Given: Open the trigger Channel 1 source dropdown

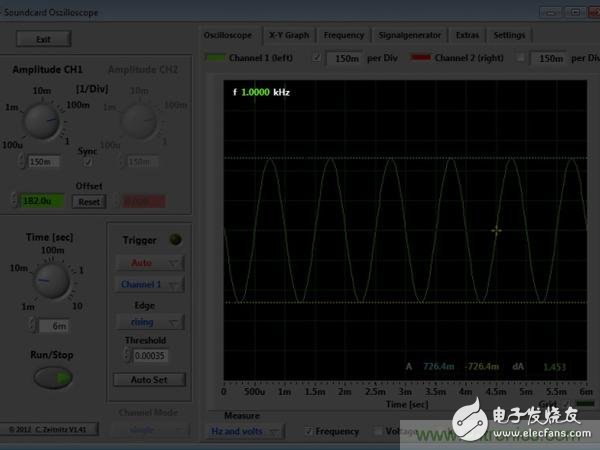Looking at the screenshot, I should coord(149,284).
